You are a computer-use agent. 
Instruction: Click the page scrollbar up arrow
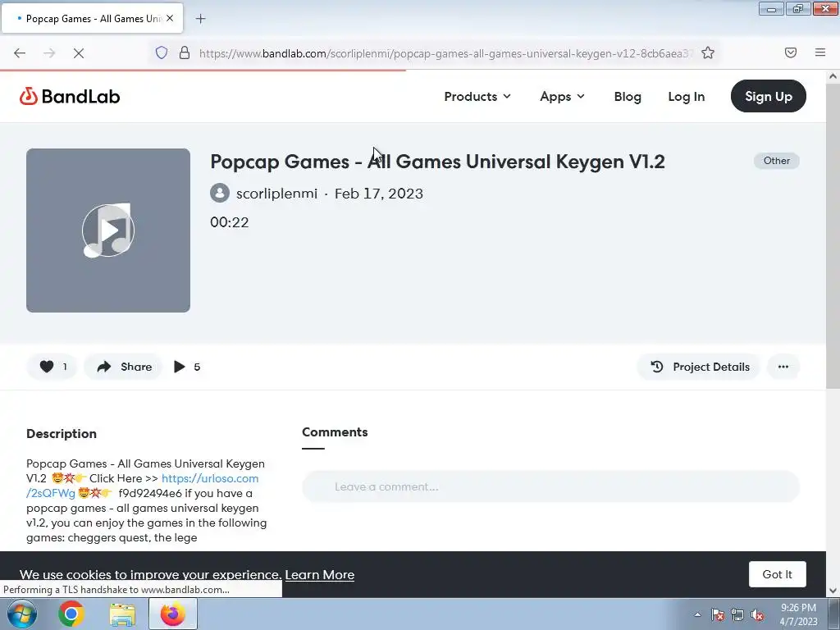(833, 76)
